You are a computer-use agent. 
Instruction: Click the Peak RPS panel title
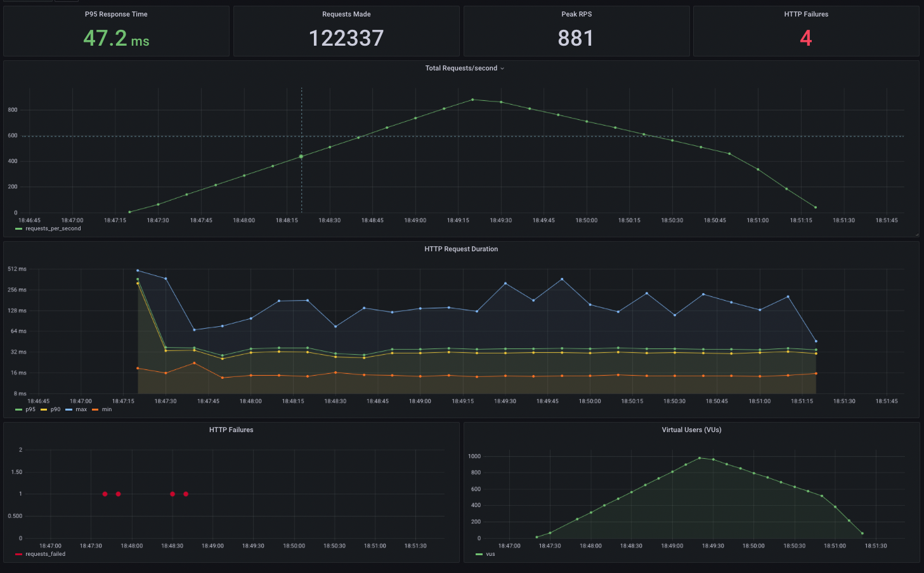coord(576,14)
